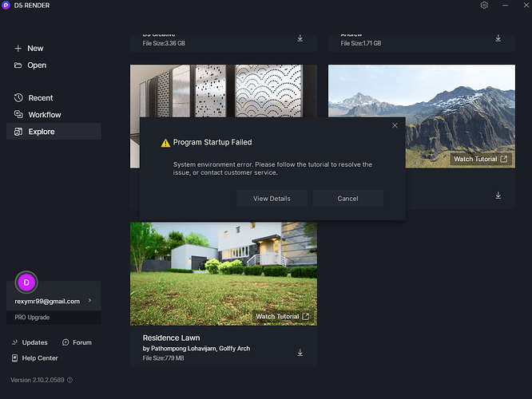
Task: Download the mountain landscape scene
Action: pyautogui.click(x=498, y=196)
